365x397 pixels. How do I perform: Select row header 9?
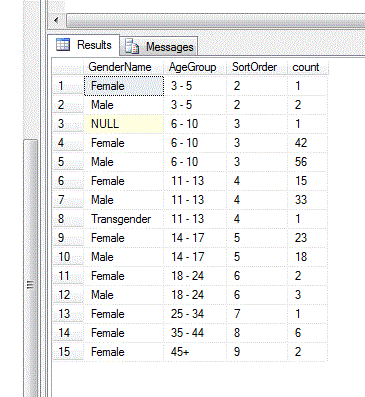68,238
